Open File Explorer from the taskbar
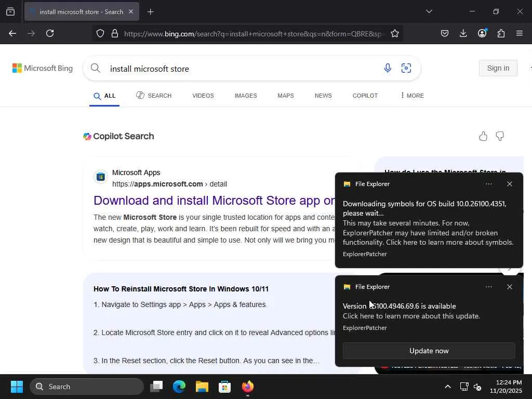The height and width of the screenshot is (399, 532). point(202,387)
